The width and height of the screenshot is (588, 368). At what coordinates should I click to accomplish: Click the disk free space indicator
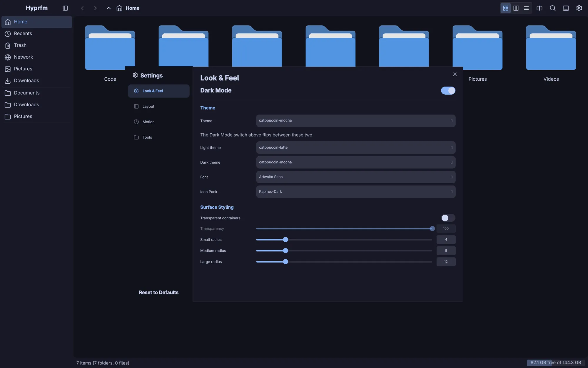[x=556, y=363]
